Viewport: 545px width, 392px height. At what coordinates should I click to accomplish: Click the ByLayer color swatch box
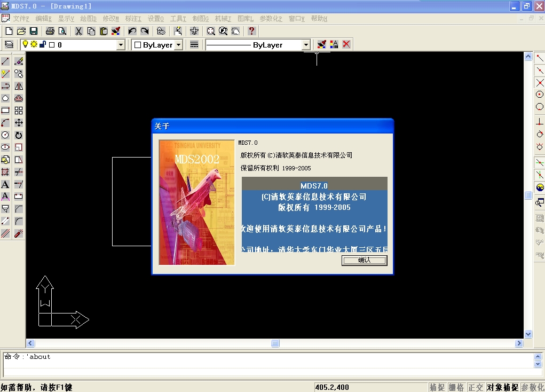138,45
